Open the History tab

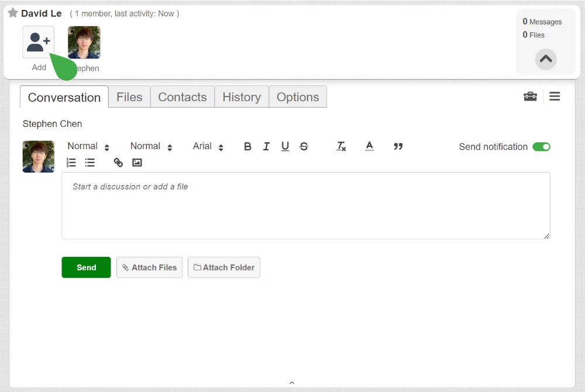[242, 97]
